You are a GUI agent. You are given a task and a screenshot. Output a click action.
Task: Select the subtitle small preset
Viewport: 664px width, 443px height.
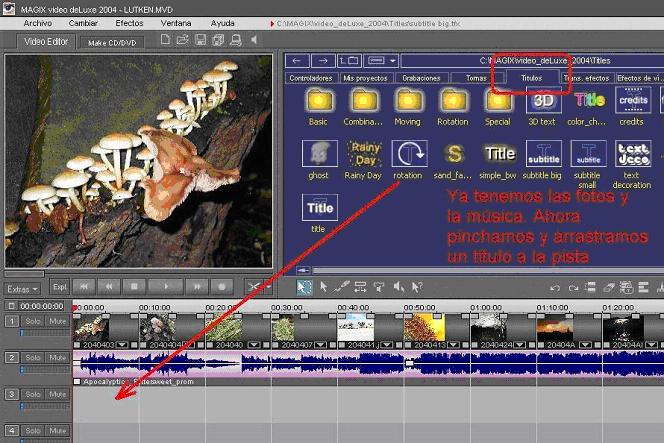(x=588, y=153)
